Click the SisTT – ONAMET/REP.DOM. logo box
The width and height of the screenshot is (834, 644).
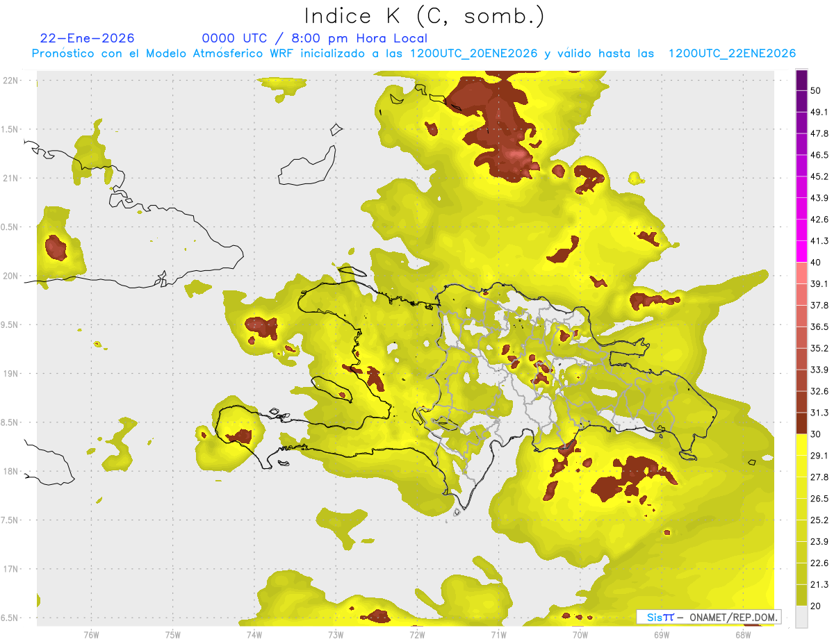[709, 617]
